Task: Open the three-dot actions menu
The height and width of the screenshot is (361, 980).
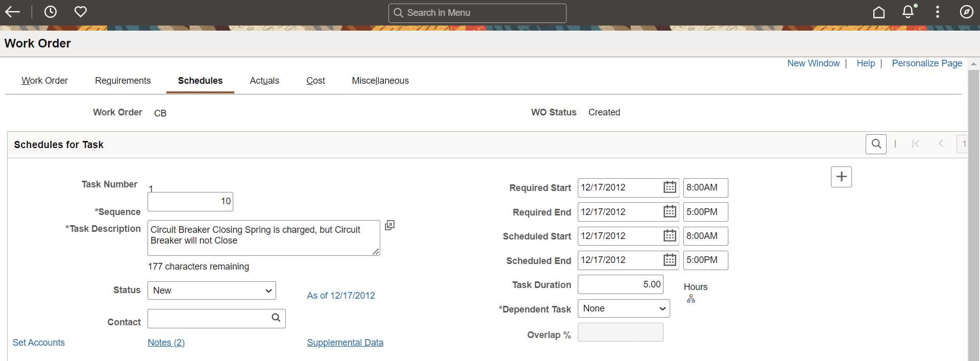Action: pos(938,12)
